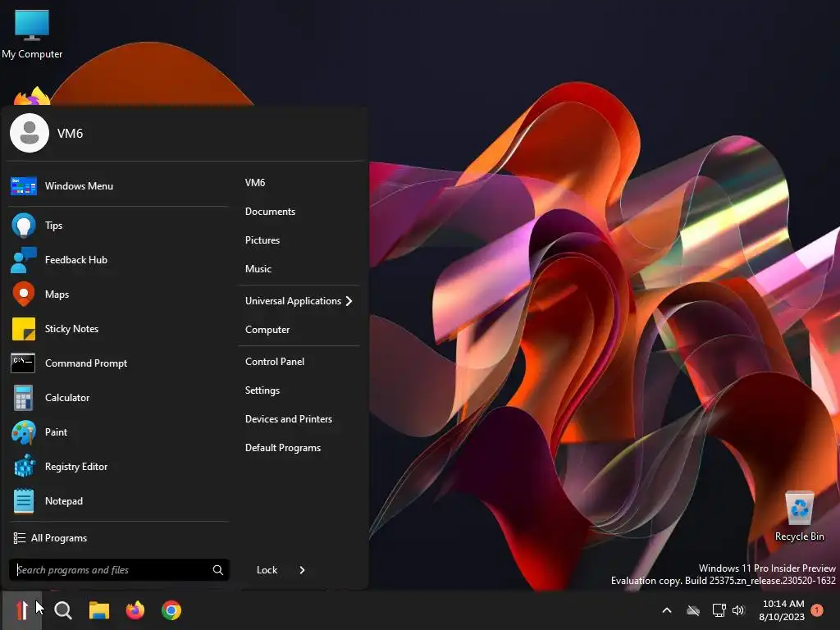Launch Google Chrome from taskbar

pos(171,610)
